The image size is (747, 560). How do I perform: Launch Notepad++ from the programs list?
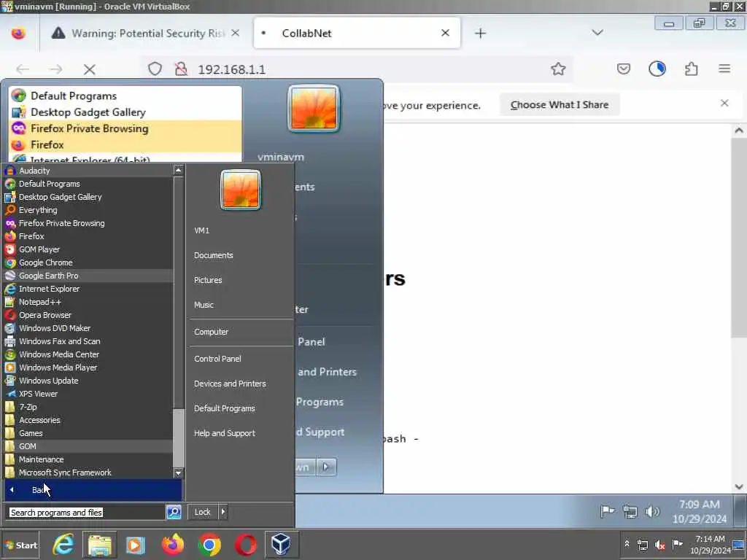coord(88,302)
